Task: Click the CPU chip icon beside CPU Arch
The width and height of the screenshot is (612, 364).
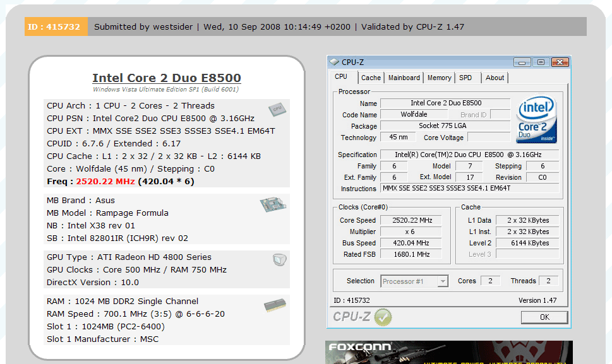Action: [x=277, y=110]
